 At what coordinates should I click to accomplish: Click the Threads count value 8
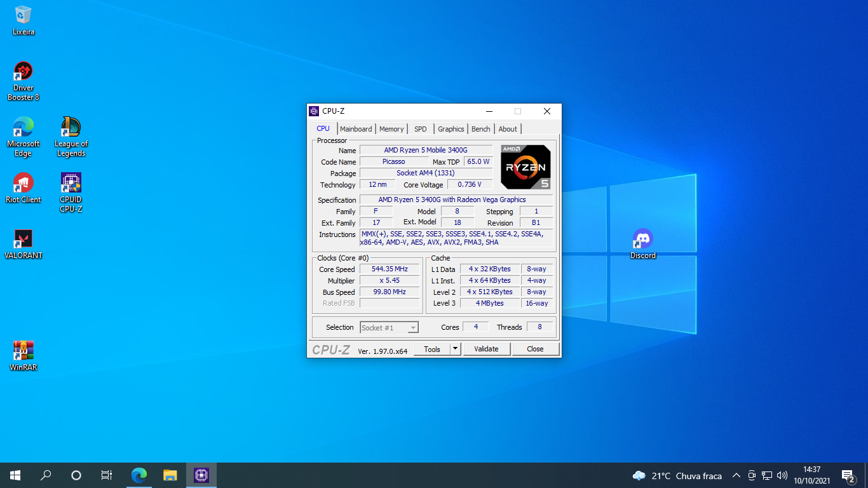click(539, 327)
